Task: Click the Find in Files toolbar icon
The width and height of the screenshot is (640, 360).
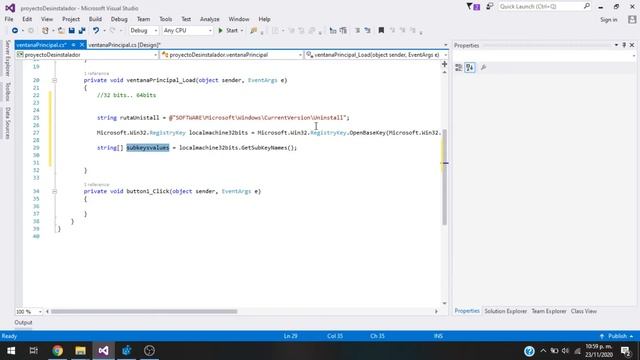Action: click(253, 31)
